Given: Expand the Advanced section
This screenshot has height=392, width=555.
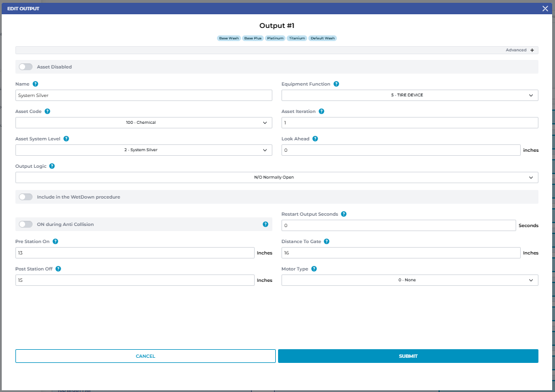Looking at the screenshot, I should coord(532,50).
